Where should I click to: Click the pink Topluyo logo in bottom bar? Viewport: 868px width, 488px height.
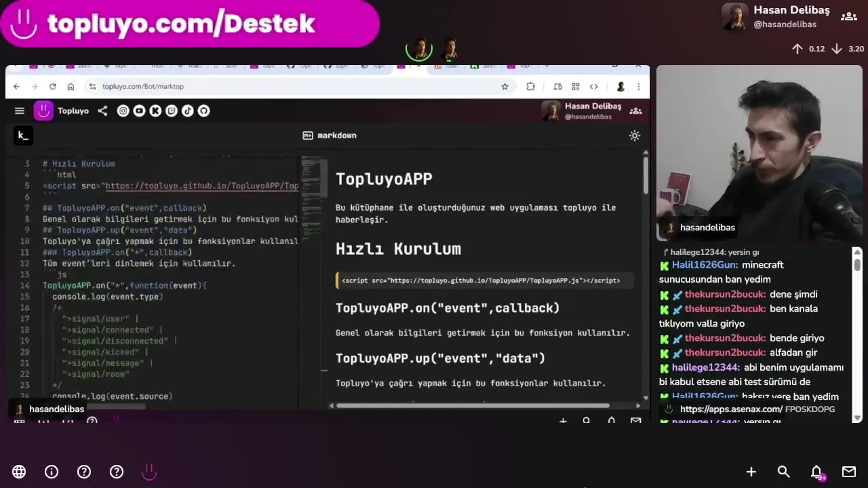point(149,472)
